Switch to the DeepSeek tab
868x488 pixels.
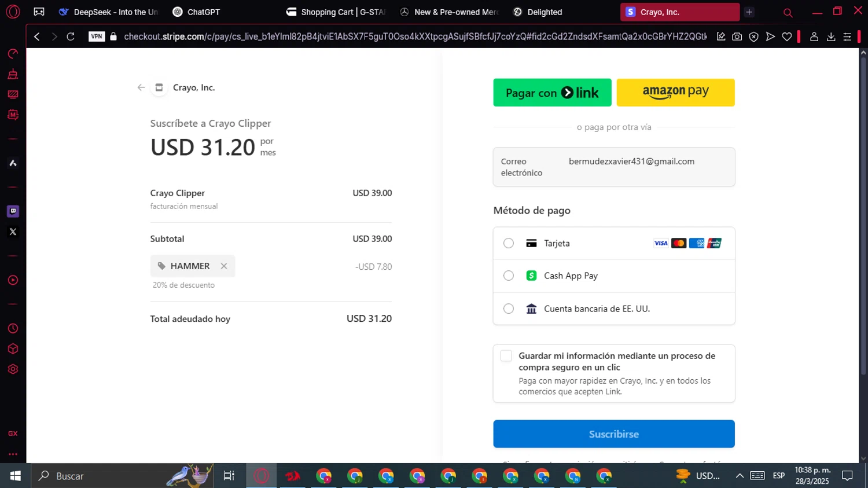click(109, 12)
